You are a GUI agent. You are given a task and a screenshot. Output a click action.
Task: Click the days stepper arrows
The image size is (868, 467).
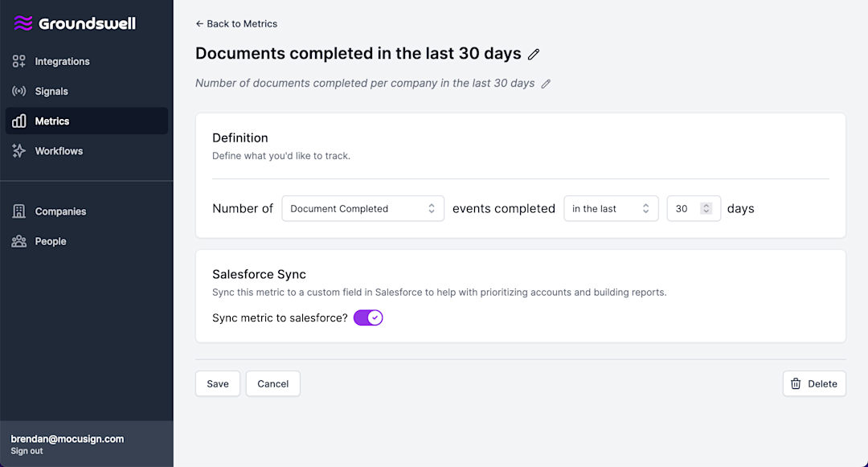click(x=706, y=209)
